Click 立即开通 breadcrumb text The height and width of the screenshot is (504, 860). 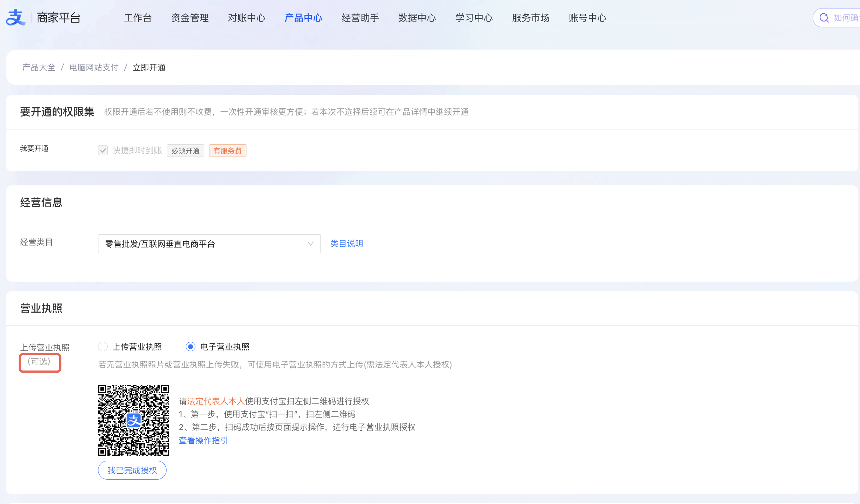coord(149,67)
